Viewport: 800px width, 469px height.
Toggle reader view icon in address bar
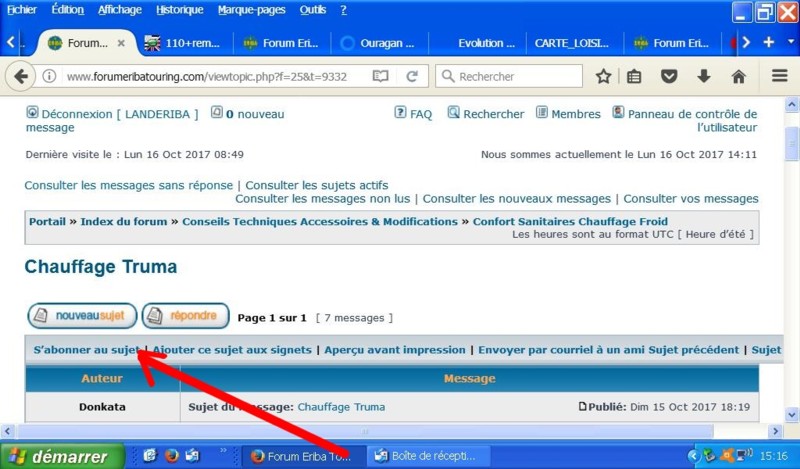tap(380, 76)
